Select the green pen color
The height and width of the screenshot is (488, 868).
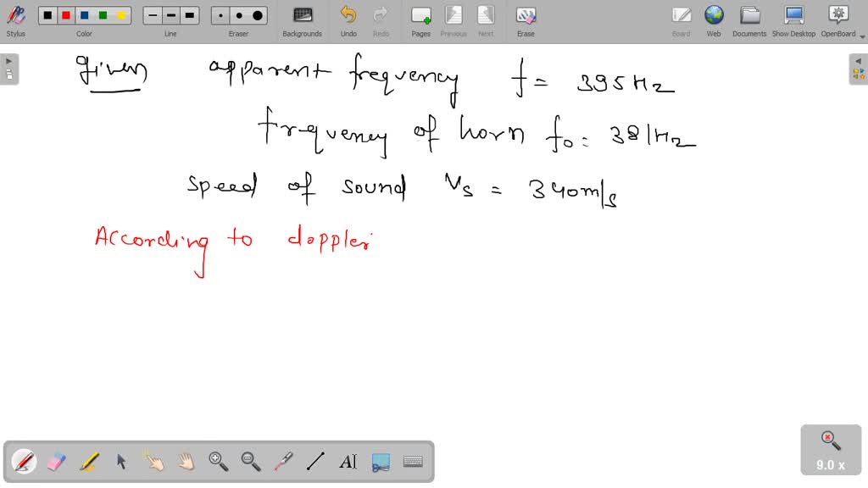(103, 15)
